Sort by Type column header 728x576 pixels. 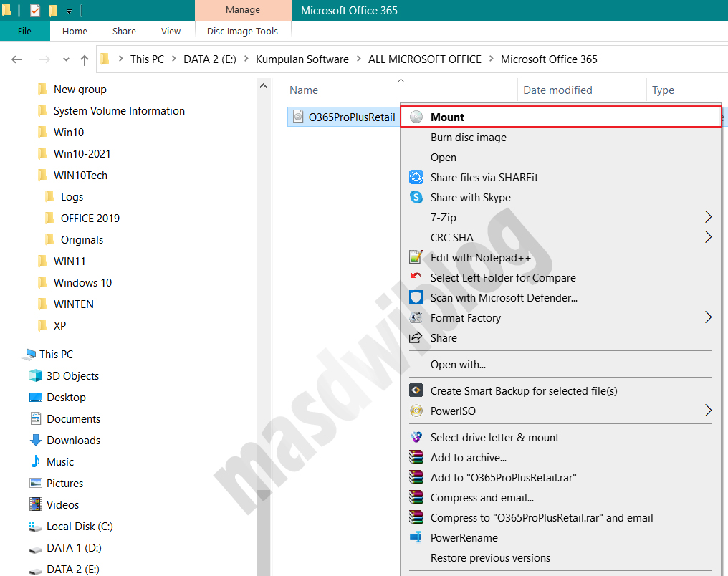(x=663, y=90)
